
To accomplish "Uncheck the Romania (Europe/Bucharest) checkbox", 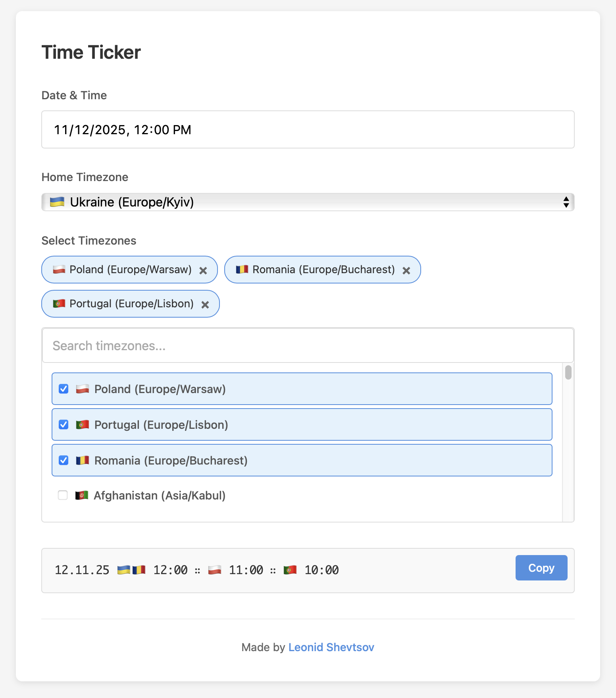I will (64, 460).
